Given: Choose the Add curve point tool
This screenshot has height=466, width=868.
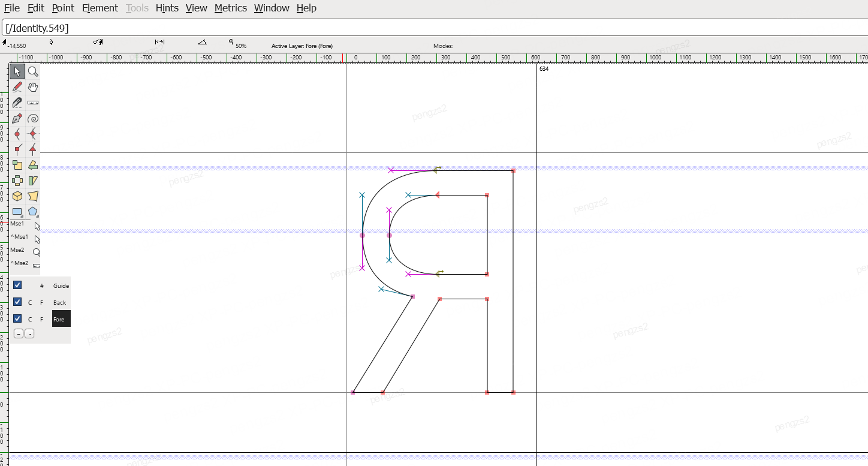Looking at the screenshot, I should pos(17,134).
